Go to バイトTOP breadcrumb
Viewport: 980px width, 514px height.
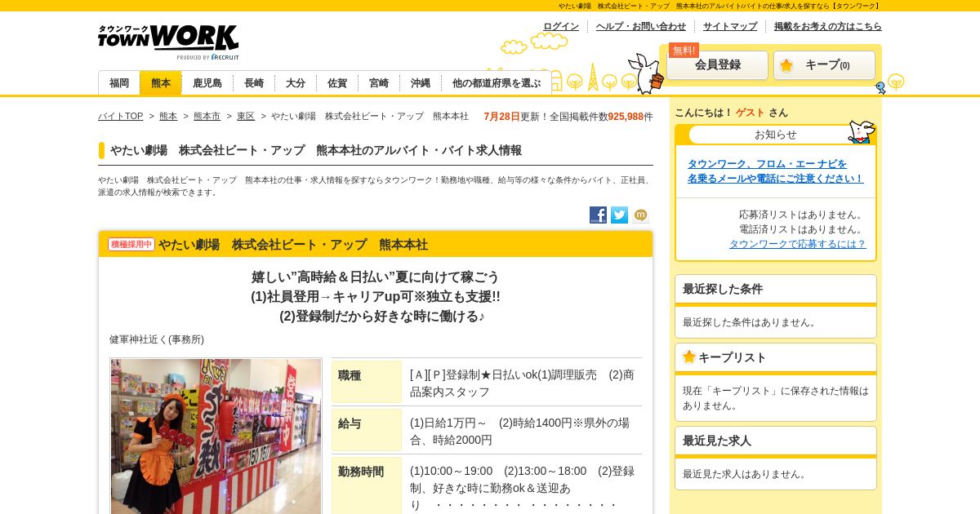[120, 117]
